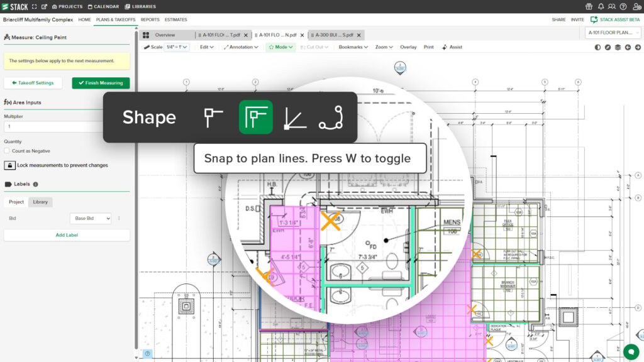The height and width of the screenshot is (362, 644).
Task: Click the forward page navigation arrow icon
Action: (x=638, y=47)
